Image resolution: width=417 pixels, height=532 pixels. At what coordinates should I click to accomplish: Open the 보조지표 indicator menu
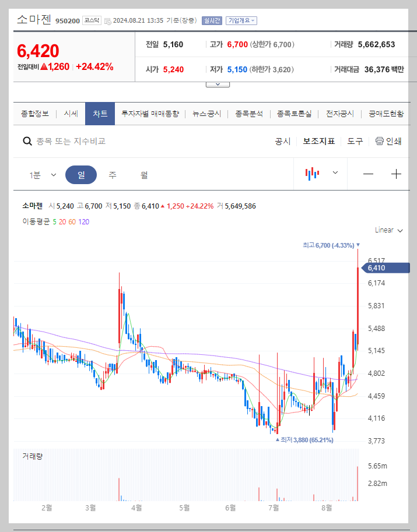pyautogui.click(x=318, y=140)
